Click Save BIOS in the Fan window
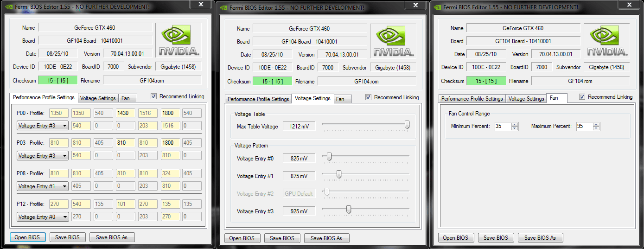The image size is (644, 249). click(496, 238)
